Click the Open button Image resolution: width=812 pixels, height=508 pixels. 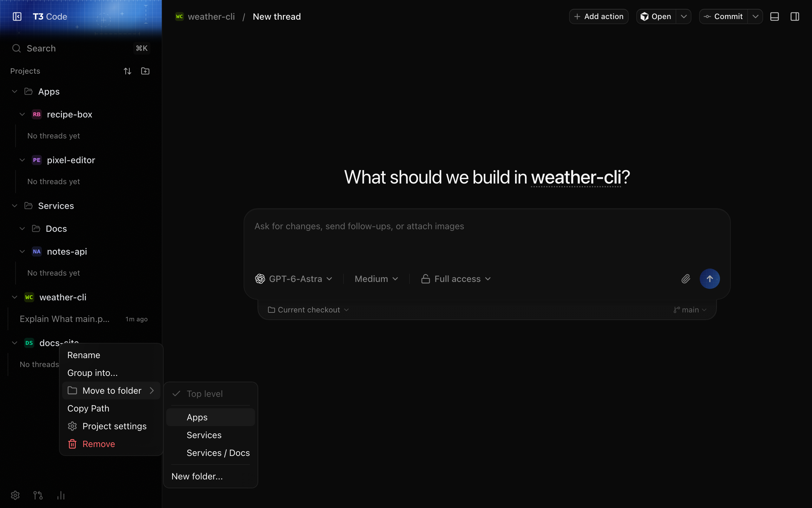point(656,17)
